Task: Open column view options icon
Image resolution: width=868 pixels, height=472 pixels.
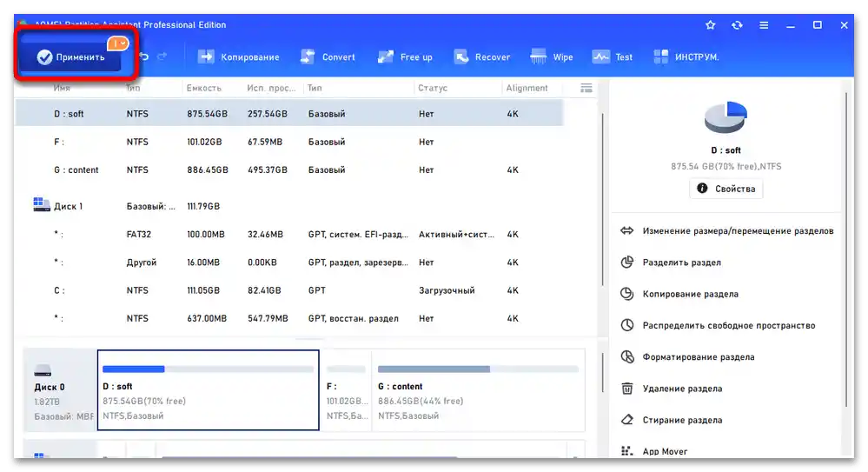Action: pos(586,88)
